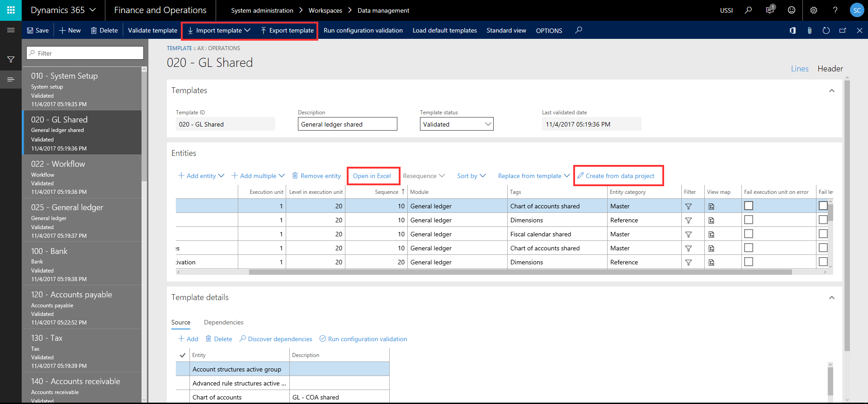Toggle the hamburger navigation pane icon

[11, 30]
